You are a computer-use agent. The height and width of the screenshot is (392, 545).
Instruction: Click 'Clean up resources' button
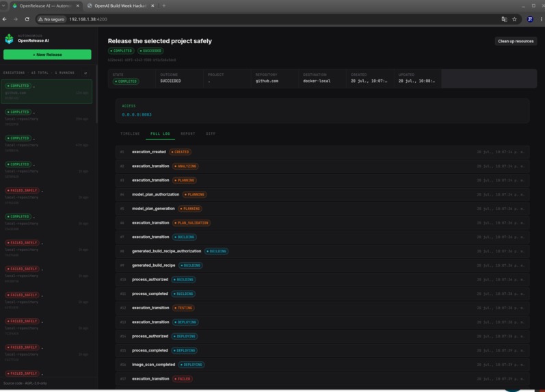click(x=516, y=41)
